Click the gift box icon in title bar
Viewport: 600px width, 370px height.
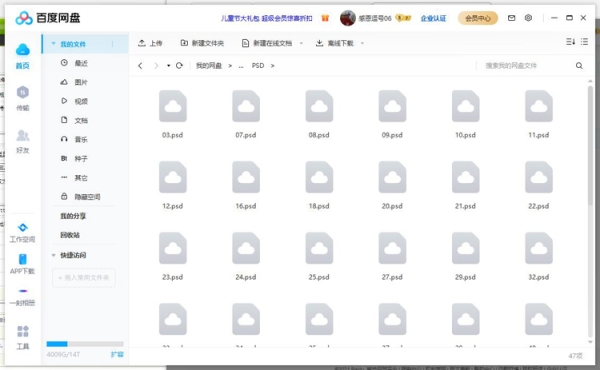[x=325, y=18]
